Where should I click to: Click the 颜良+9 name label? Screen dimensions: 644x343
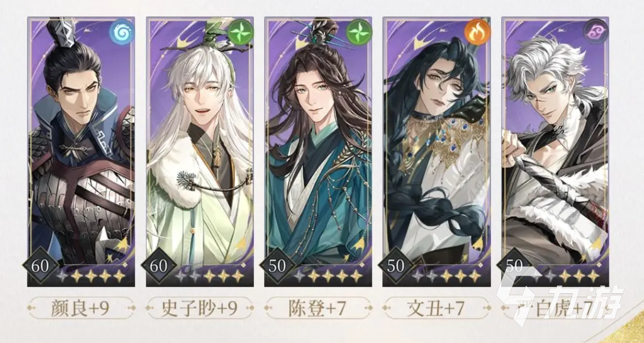(x=80, y=308)
